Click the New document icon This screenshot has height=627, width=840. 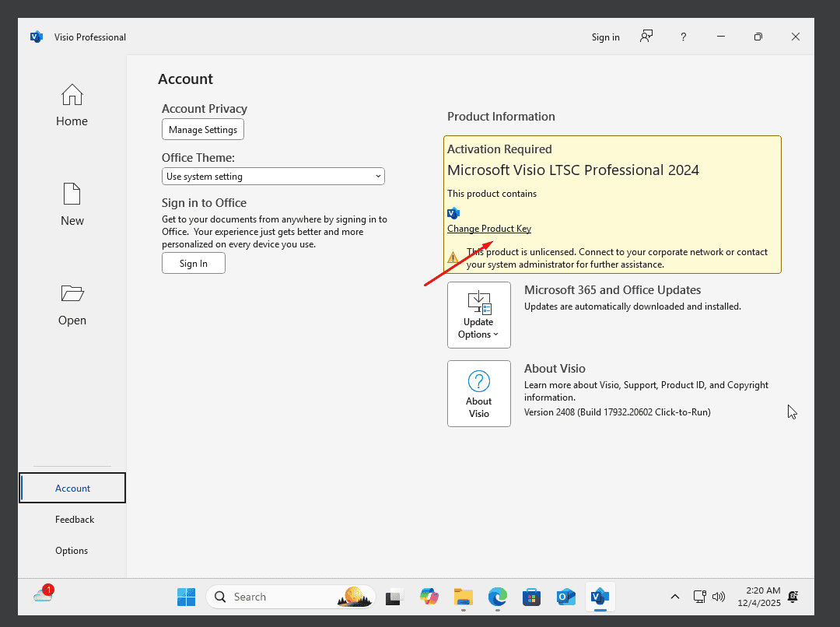[x=72, y=194]
